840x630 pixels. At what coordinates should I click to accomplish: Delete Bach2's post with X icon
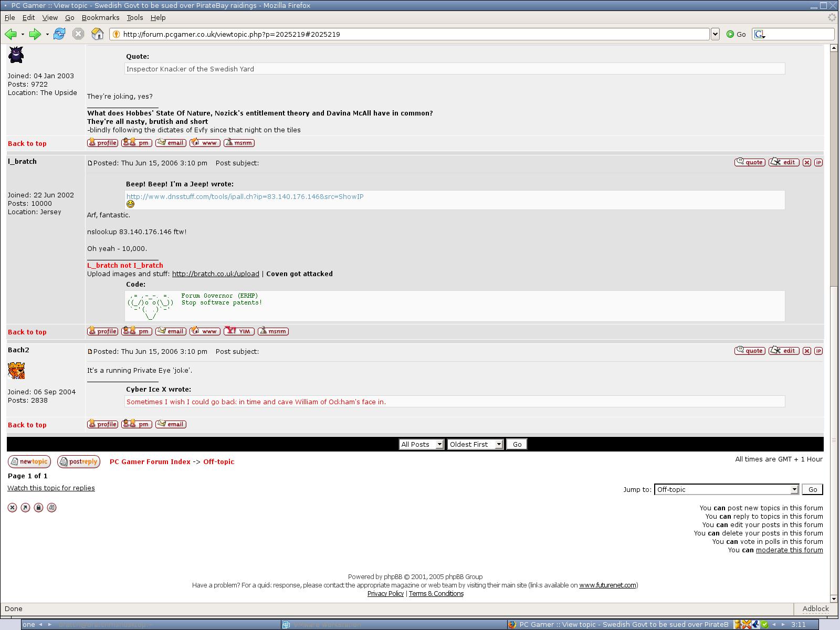point(807,351)
